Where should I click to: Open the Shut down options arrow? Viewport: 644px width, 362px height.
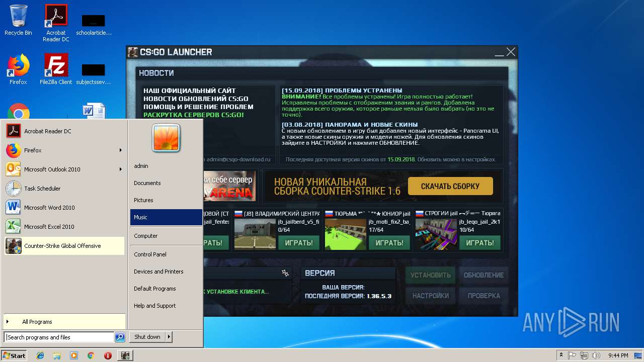tap(169, 337)
